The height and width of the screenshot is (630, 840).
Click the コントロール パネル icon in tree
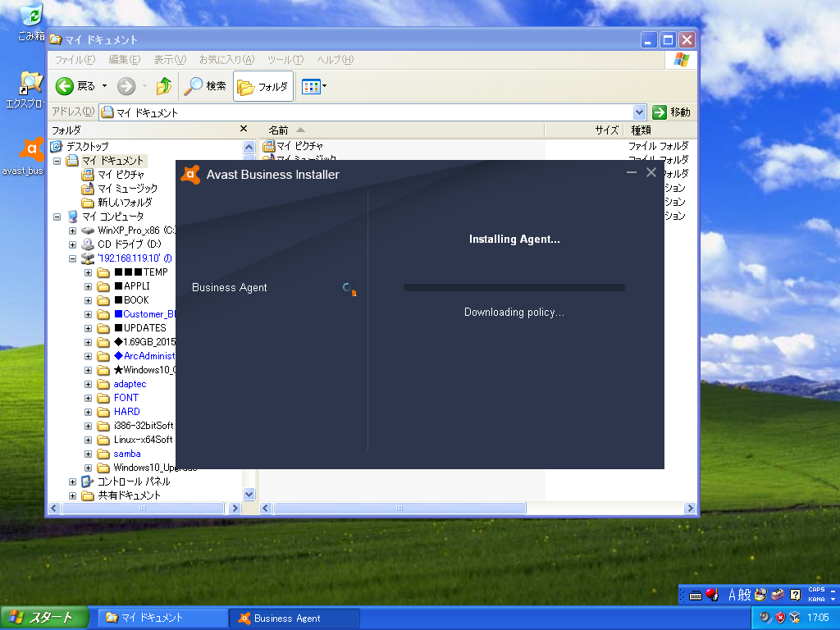(x=87, y=482)
